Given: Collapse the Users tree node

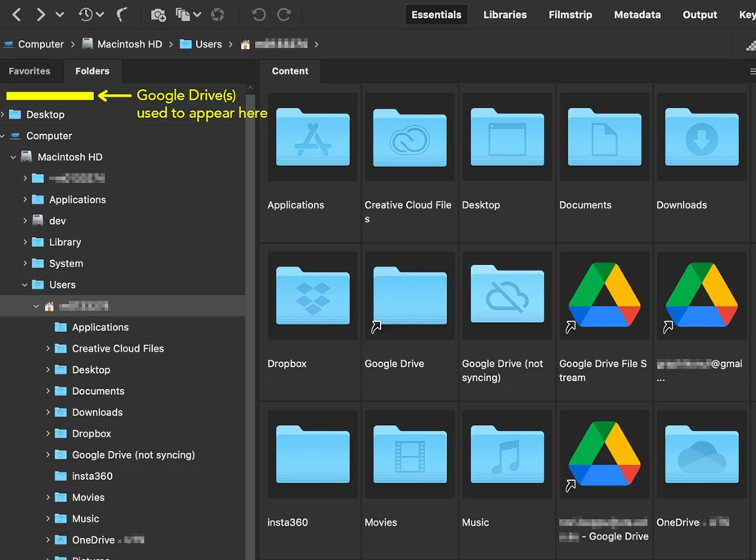Looking at the screenshot, I should [25, 284].
